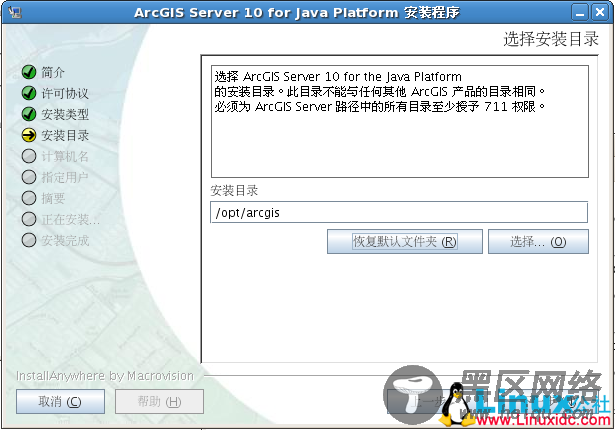Close the ArcGIS Server installer window
The height and width of the screenshot is (430, 615).
600,13
